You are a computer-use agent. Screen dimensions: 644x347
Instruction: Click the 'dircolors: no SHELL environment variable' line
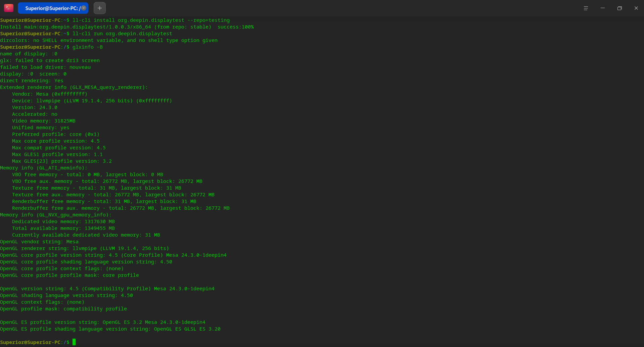click(109, 40)
